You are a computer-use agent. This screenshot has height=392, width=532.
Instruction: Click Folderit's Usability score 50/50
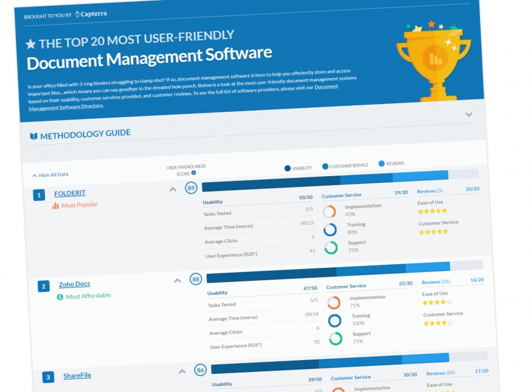coord(306,197)
